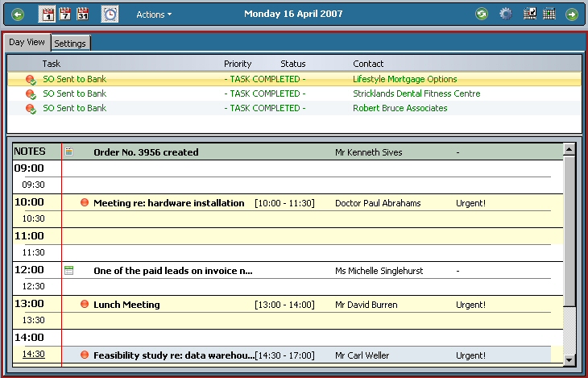The height and width of the screenshot is (378, 588).
Task: Click the 14:30 time slot link
Action: click(x=33, y=354)
